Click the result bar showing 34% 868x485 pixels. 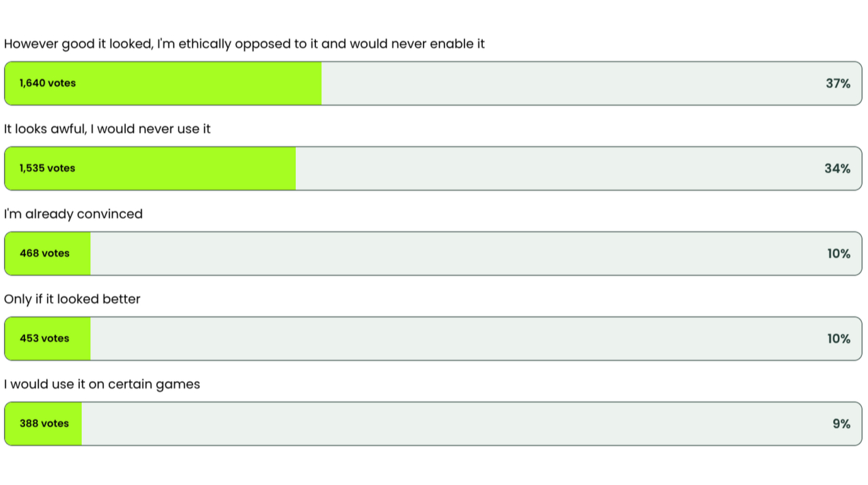[433, 168]
